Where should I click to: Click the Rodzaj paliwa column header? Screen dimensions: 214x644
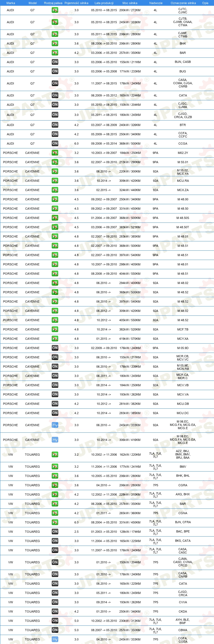[53, 3]
